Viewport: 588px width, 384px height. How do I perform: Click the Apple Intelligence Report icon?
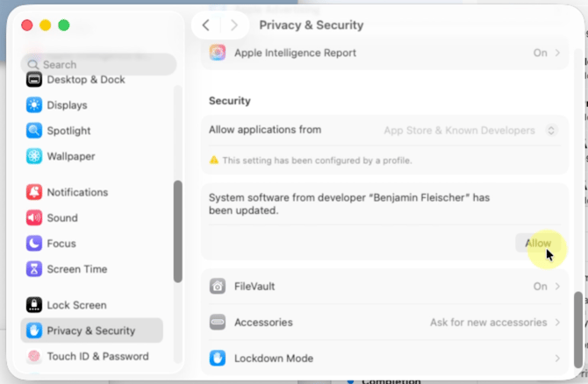point(218,53)
